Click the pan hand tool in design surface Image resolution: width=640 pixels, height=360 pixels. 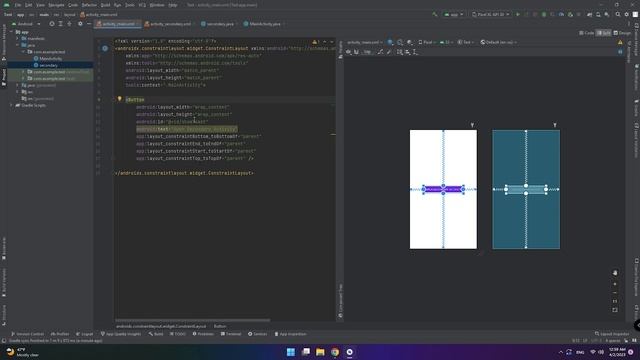click(x=615, y=272)
